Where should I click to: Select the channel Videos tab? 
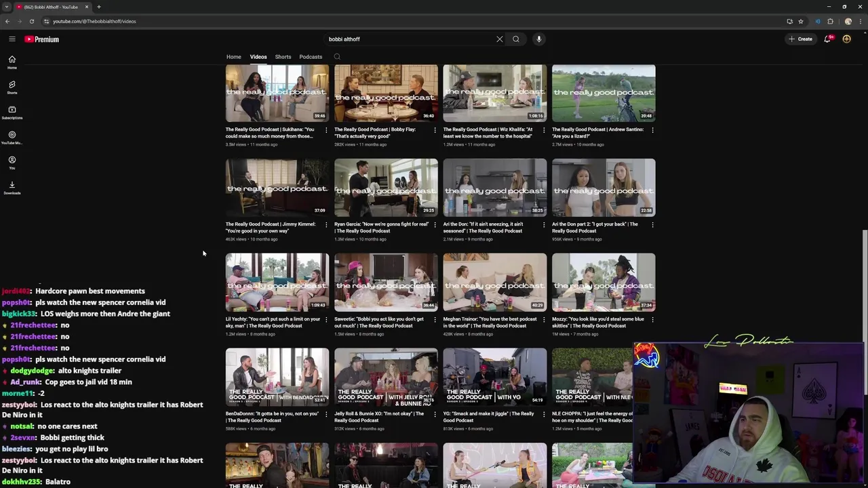point(258,57)
